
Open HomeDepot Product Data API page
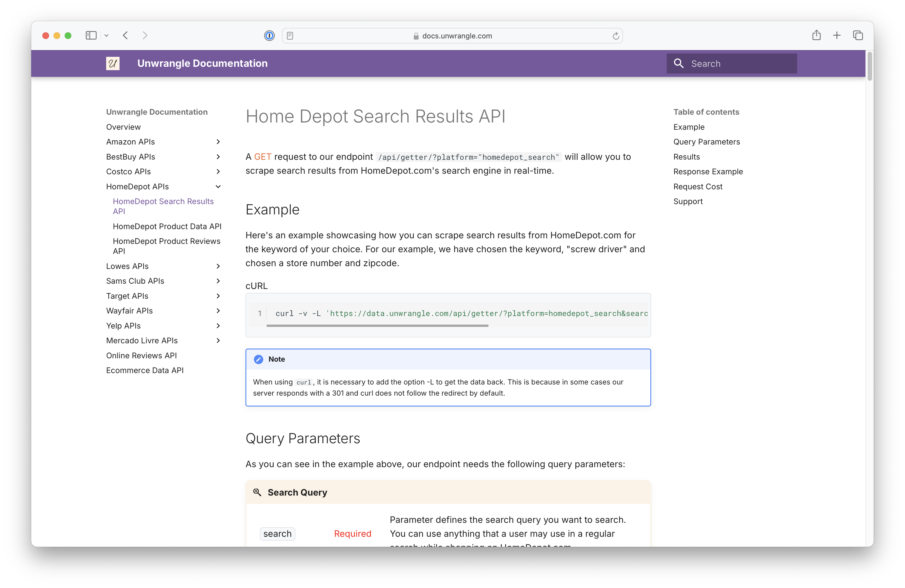point(167,226)
